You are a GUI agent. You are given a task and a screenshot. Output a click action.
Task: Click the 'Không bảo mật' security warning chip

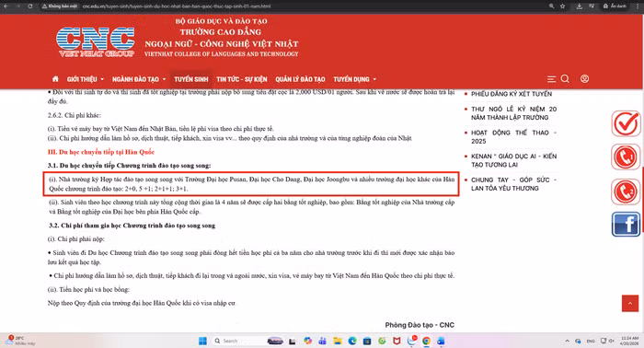[60, 6]
